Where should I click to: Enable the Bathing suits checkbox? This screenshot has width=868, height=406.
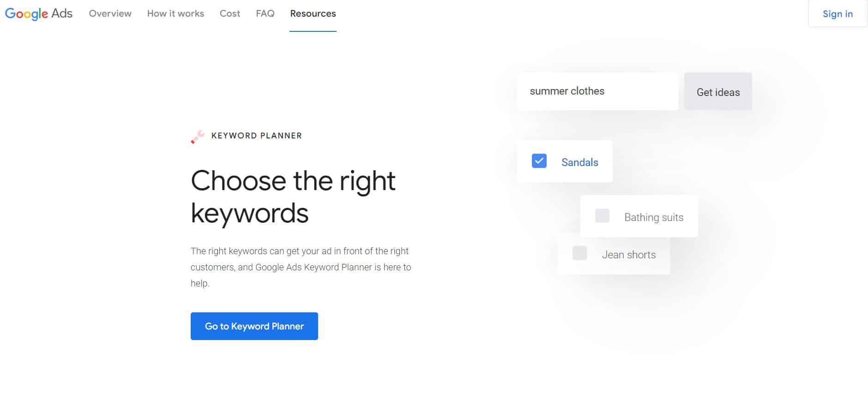click(x=603, y=216)
